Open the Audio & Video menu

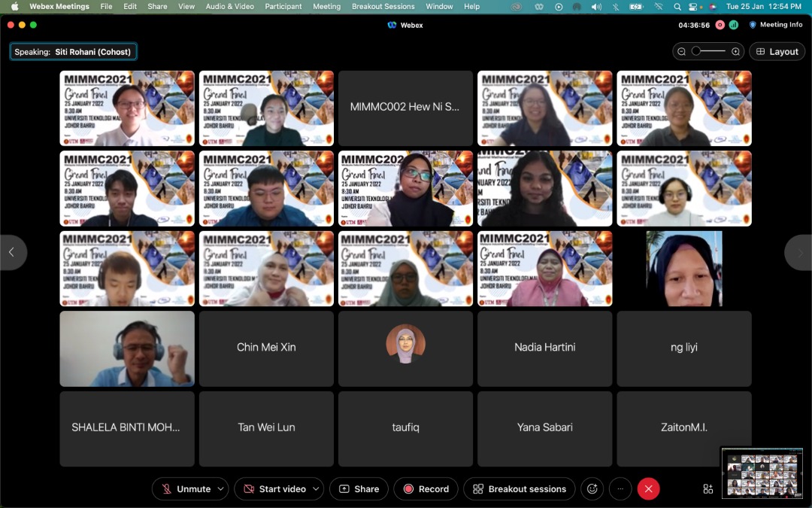(x=229, y=7)
